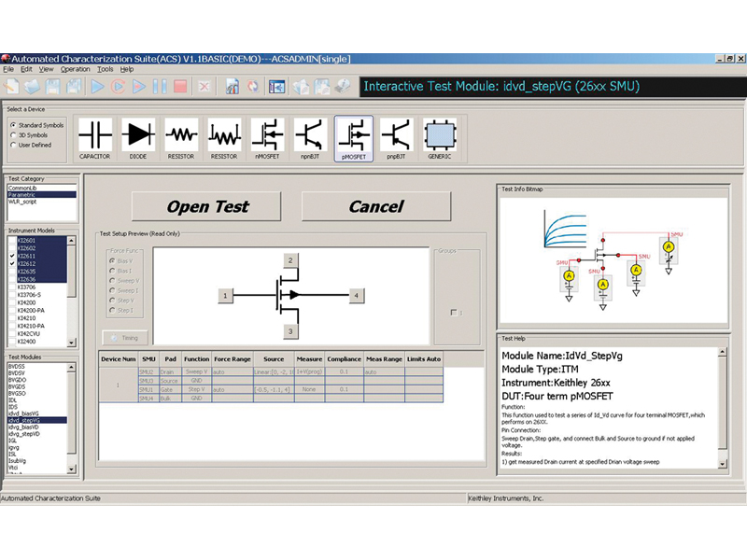Click the red Stop square toolbar icon
Screen dimensions: 747x560
pos(179,87)
